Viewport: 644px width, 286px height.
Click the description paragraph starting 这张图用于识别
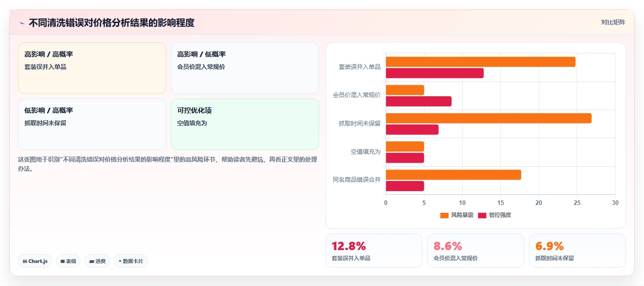coord(168,164)
